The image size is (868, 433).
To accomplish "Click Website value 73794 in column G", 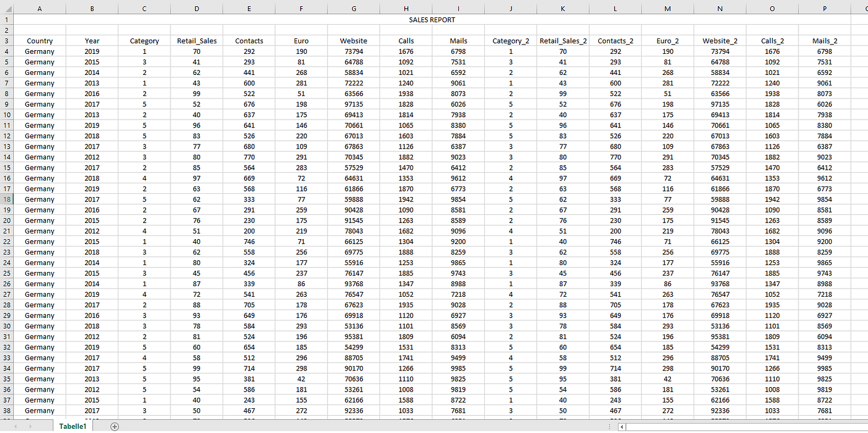I will [353, 51].
